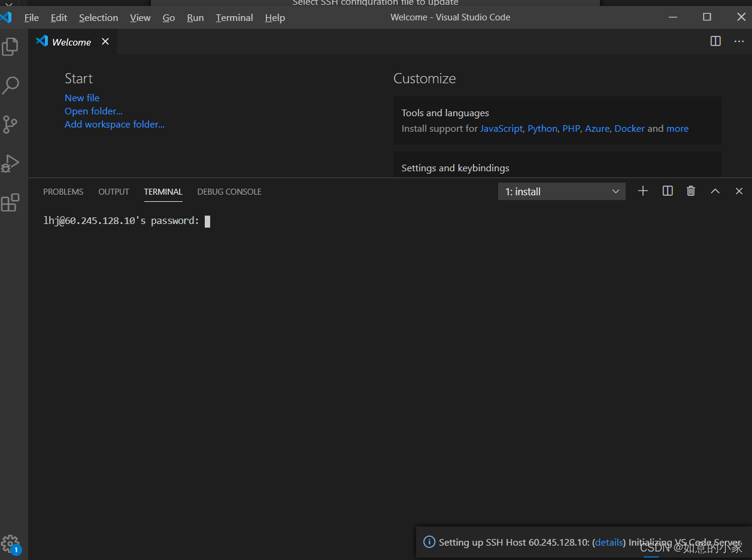Open Run and Debug view
752x560 pixels.
pos(10,163)
